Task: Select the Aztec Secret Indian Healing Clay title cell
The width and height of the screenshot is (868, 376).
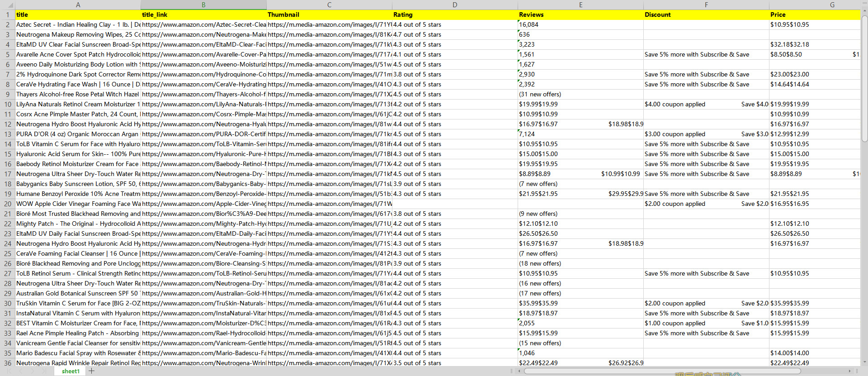Action: [x=78, y=24]
